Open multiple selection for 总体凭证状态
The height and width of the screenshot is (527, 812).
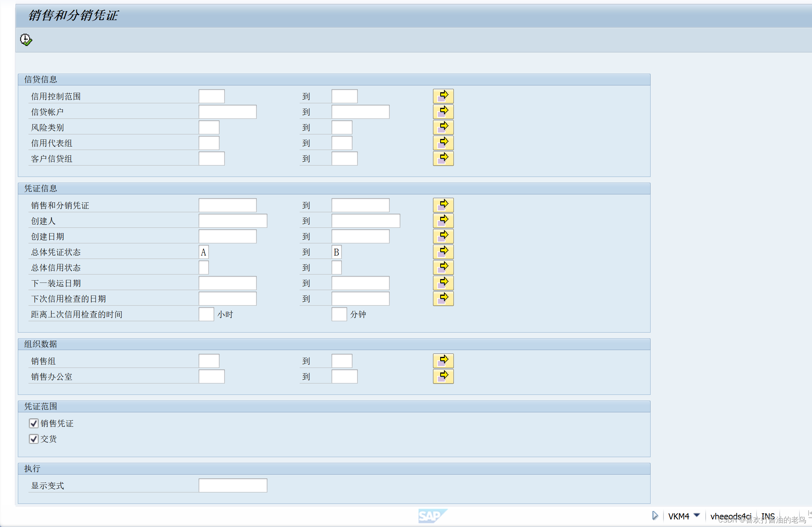(x=443, y=252)
